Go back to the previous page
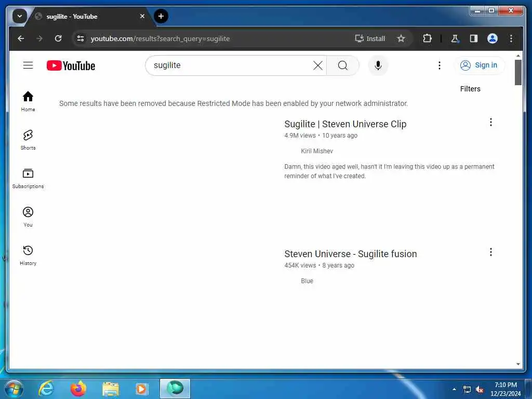532x399 pixels. tap(21, 38)
